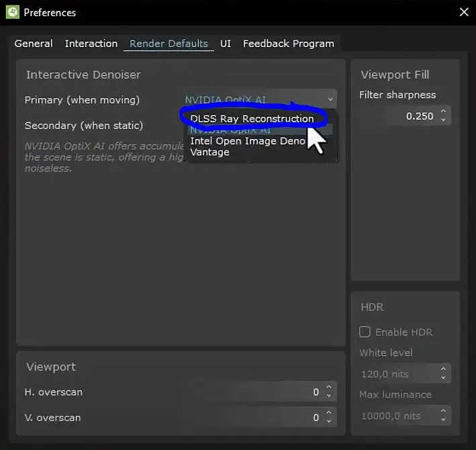This screenshot has height=450, width=476.
Task: Pick the NVIDIA OptiX AI list option
Action: (x=260, y=130)
